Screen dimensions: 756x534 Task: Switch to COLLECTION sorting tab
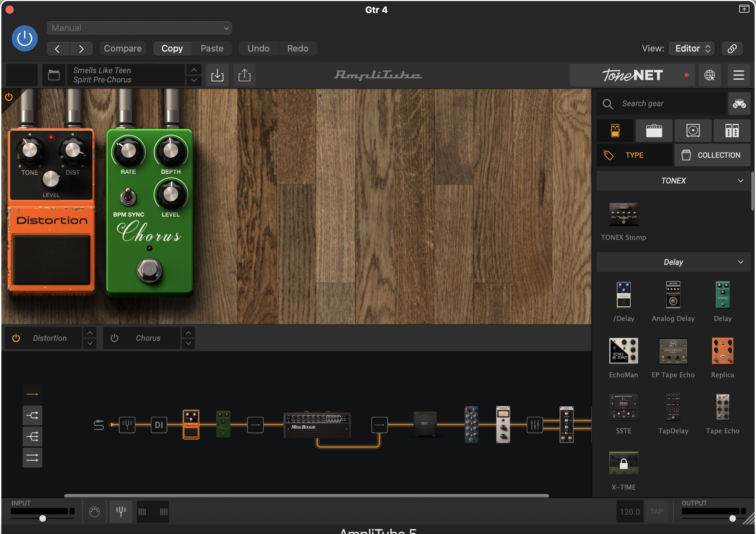pos(712,155)
